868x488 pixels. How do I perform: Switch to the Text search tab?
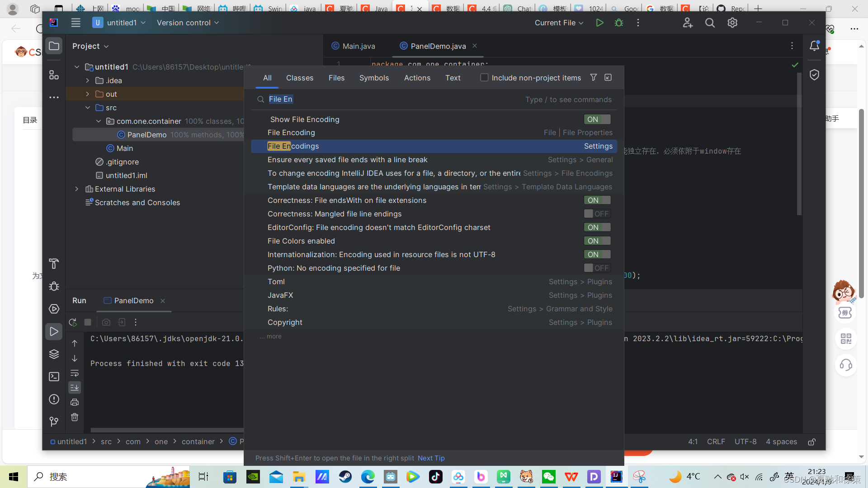coord(453,78)
